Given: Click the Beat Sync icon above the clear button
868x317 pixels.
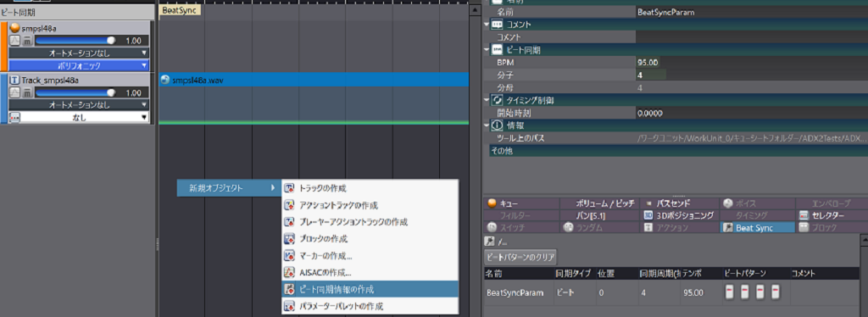Looking at the screenshot, I should click(489, 242).
